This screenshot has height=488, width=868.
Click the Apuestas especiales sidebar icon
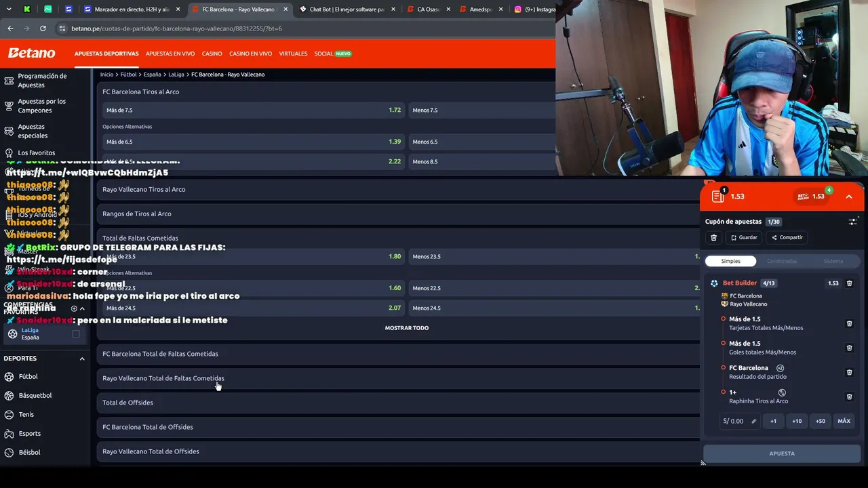9,131
